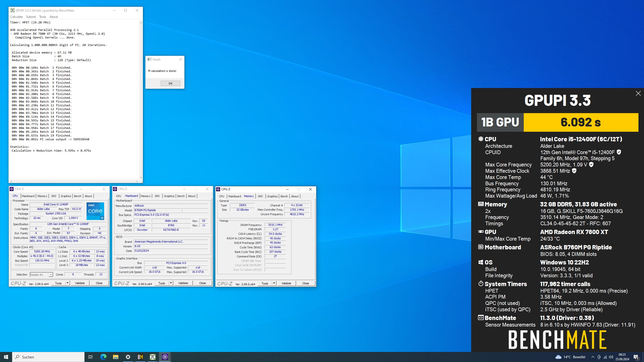Click the shield icon next to CPUID value

[619, 152]
